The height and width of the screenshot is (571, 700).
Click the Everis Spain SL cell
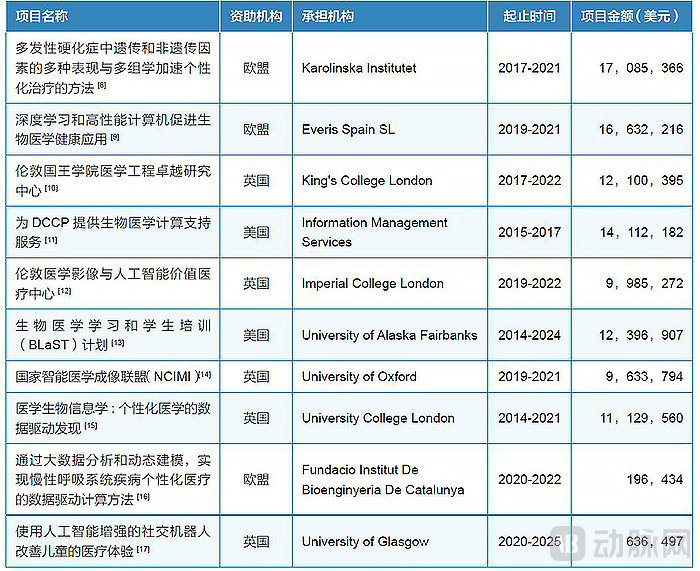click(x=347, y=129)
